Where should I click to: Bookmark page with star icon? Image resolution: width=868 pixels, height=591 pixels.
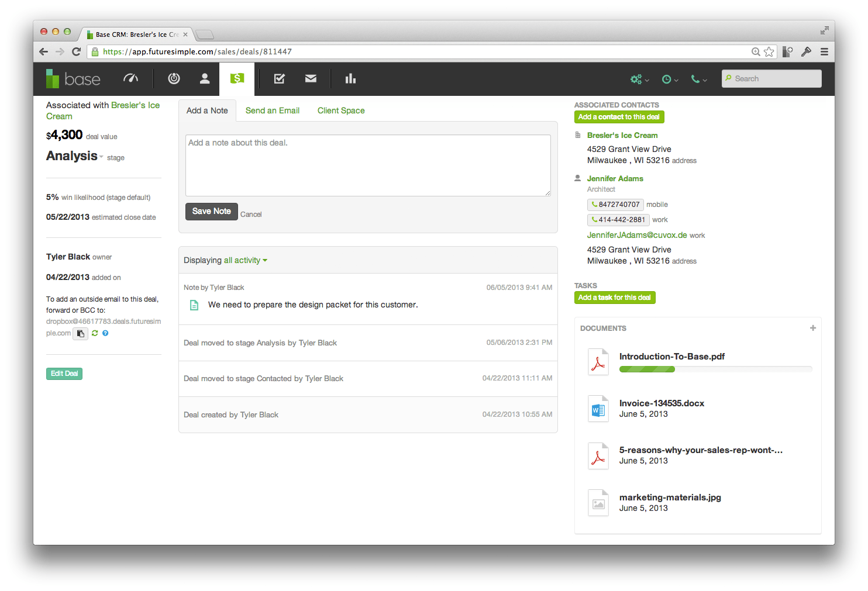769,51
